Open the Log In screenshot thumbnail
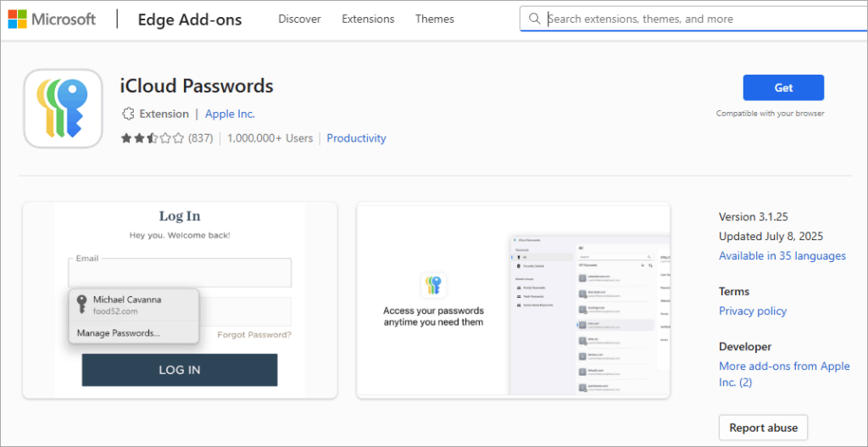The width and height of the screenshot is (868, 447). click(x=180, y=300)
